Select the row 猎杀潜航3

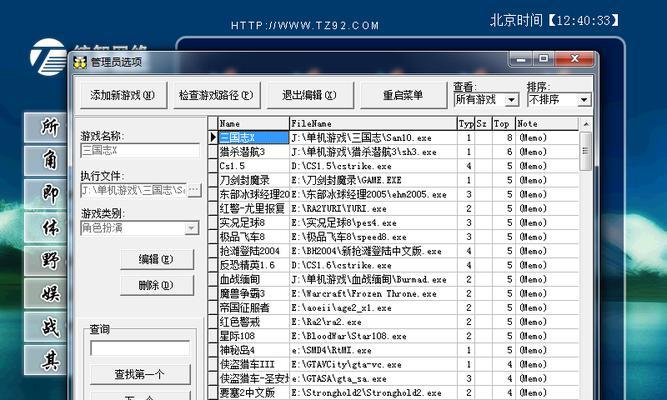click(x=393, y=151)
